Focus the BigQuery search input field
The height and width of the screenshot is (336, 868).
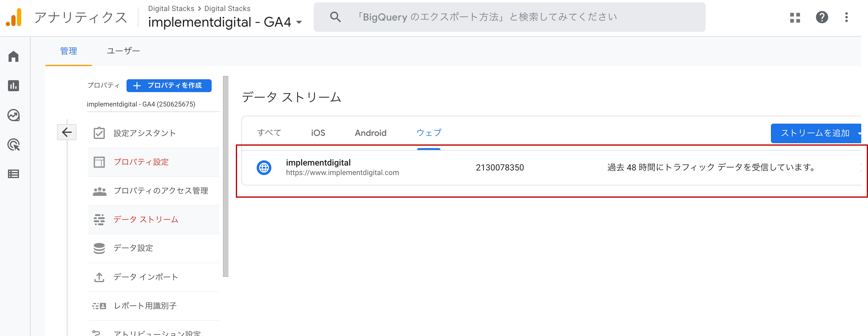[509, 17]
